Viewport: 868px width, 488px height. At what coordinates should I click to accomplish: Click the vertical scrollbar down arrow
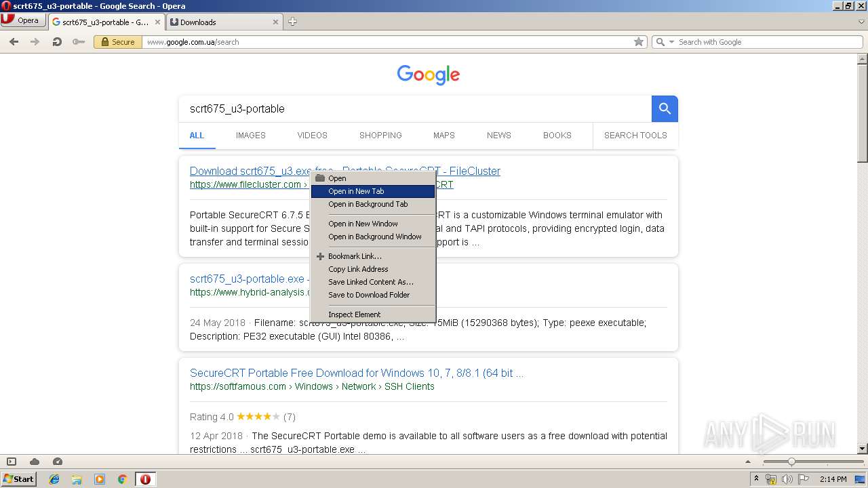pos(863,449)
